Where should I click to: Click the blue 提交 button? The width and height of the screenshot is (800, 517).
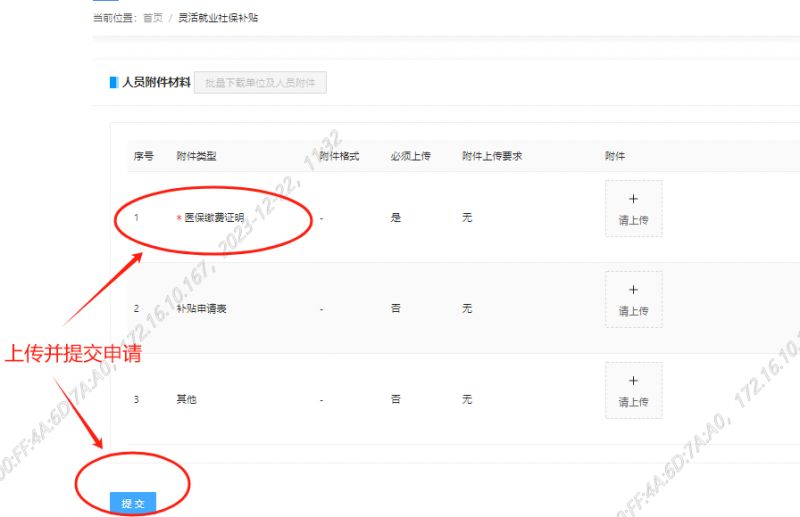pyautogui.click(x=133, y=504)
